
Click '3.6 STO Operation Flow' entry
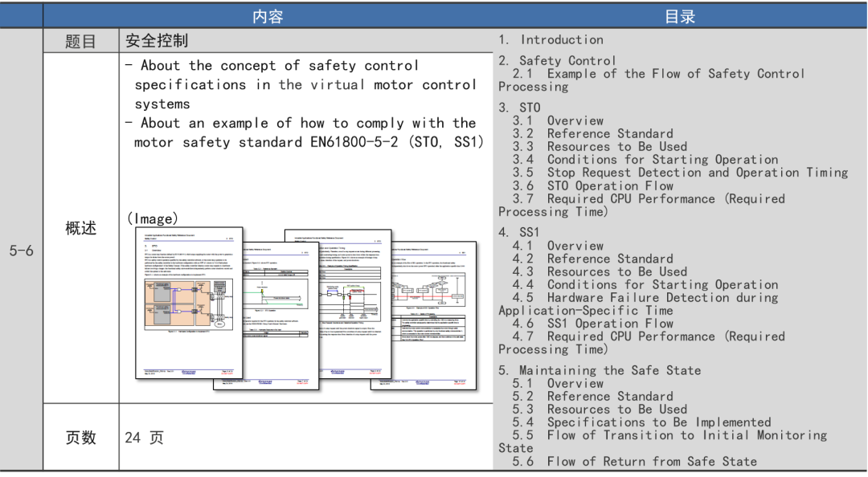coord(592,186)
